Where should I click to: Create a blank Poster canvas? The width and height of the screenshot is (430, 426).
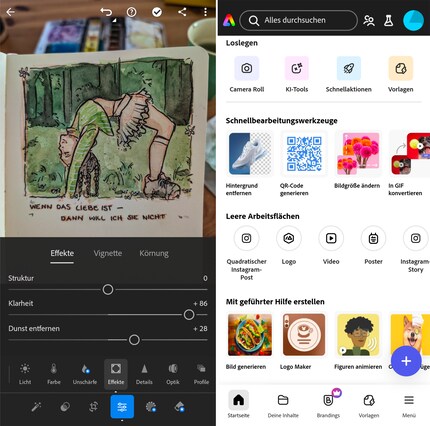tap(373, 246)
